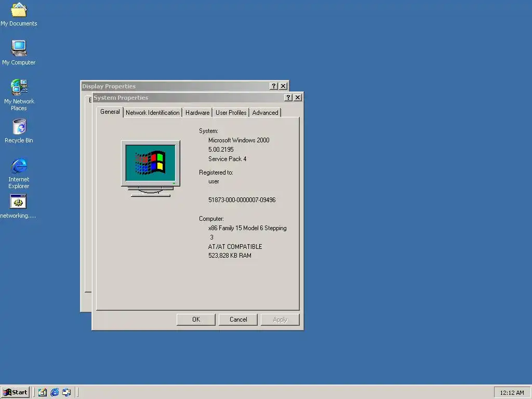532x399 pixels.
Task: Click OK in System Properties
Action: point(196,320)
